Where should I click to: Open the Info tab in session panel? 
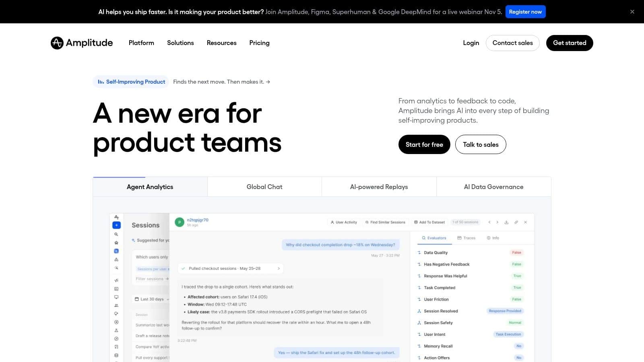(x=493, y=238)
